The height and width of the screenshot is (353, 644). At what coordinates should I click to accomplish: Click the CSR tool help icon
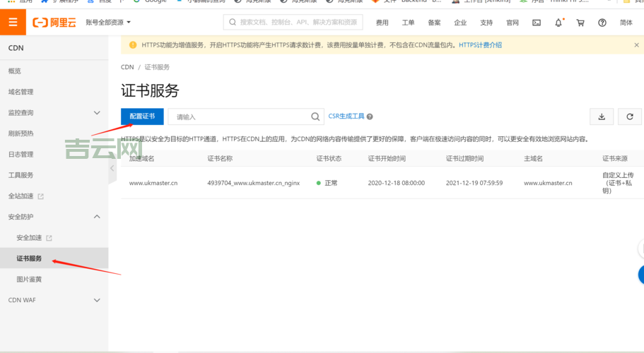click(370, 117)
